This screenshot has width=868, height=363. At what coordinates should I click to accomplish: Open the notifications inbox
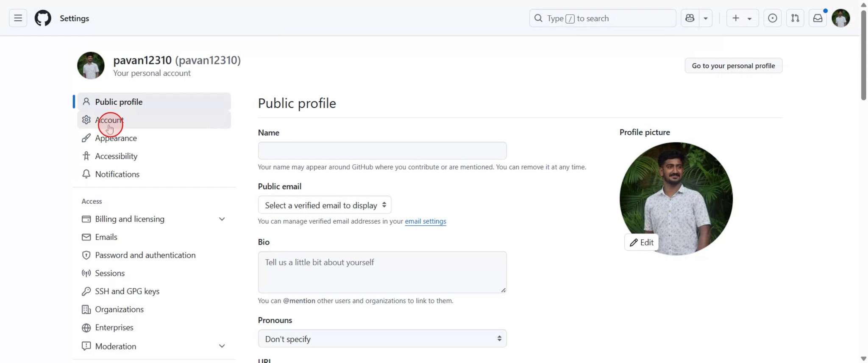pos(818,18)
